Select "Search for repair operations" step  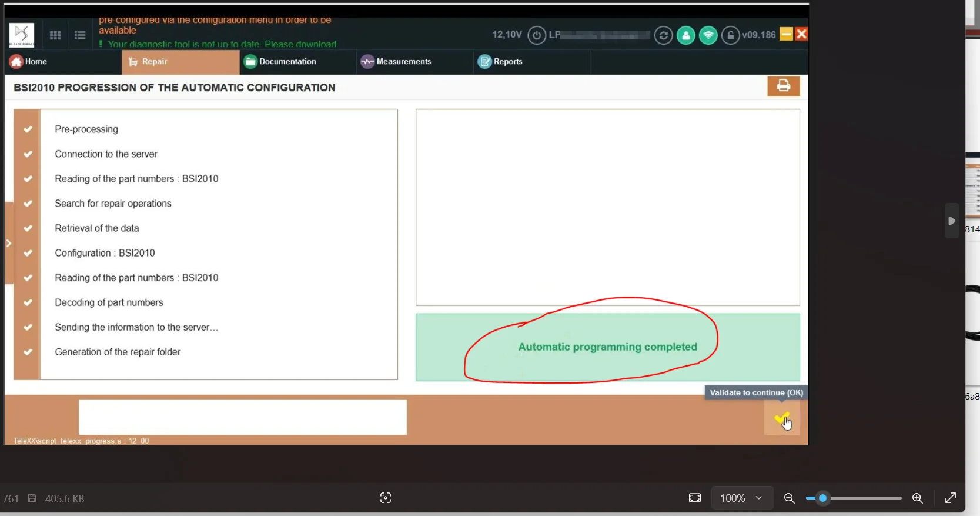click(x=113, y=204)
